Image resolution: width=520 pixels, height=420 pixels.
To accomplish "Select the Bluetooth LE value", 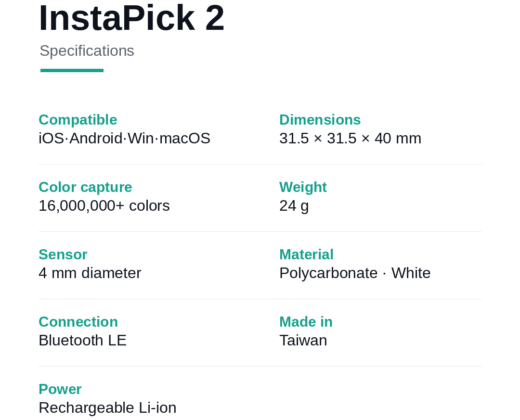I will [x=83, y=341].
